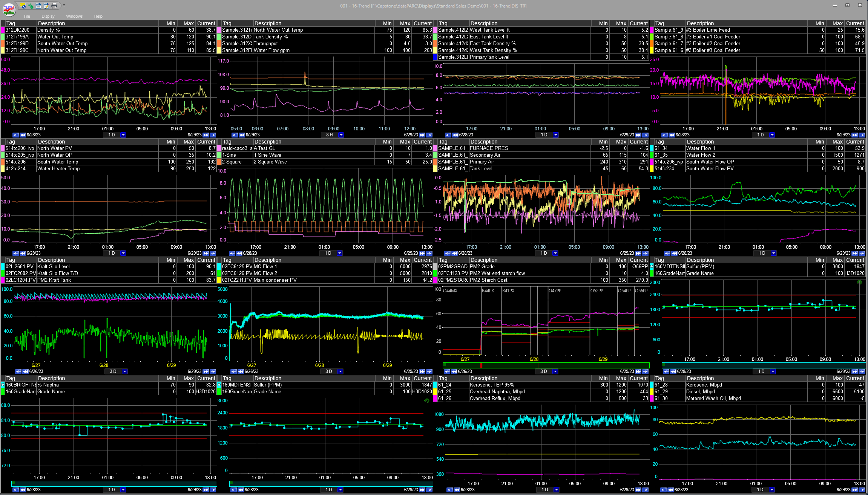Open timespan dropdown on North Water PV trend
This screenshot has width=868, height=495.
[x=123, y=253]
